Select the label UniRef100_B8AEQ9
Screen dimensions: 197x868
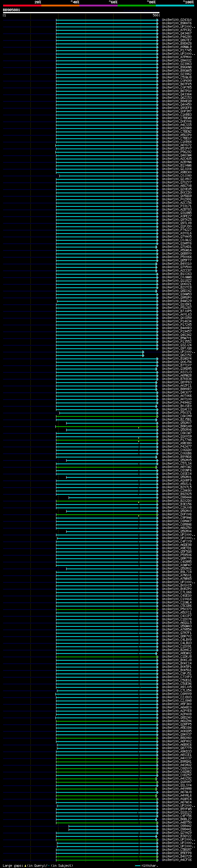coord(177,101)
